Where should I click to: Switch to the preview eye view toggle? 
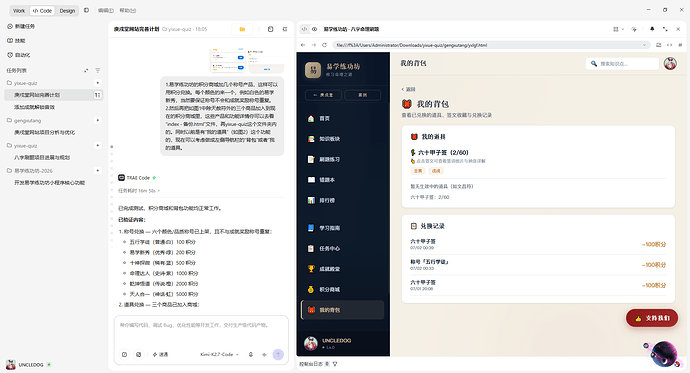click(x=315, y=29)
